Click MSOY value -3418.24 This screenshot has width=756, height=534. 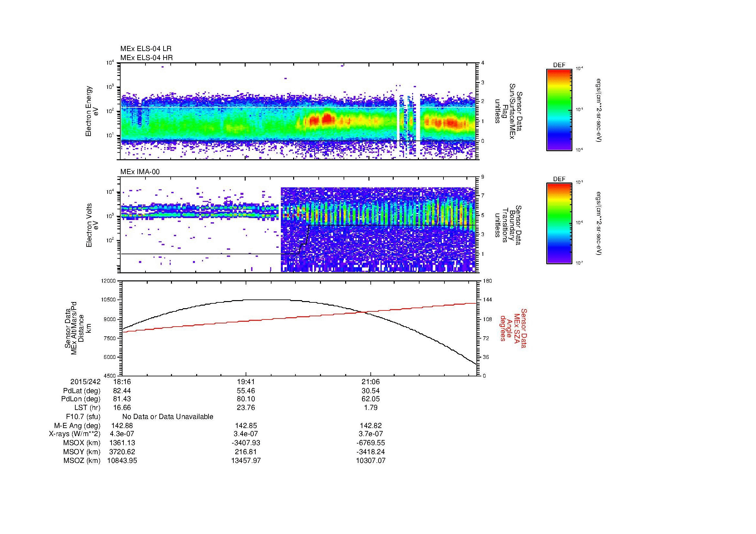pyautogui.click(x=371, y=452)
